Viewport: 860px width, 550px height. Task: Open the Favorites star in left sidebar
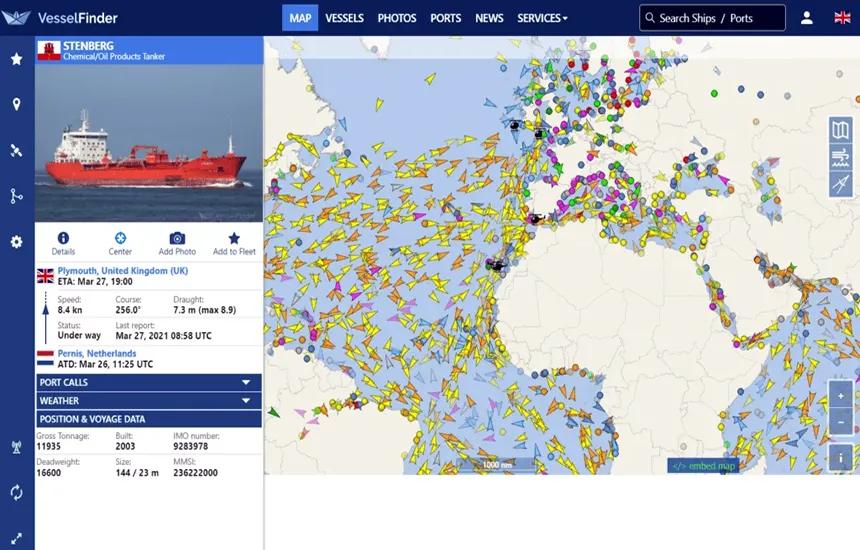(16, 59)
